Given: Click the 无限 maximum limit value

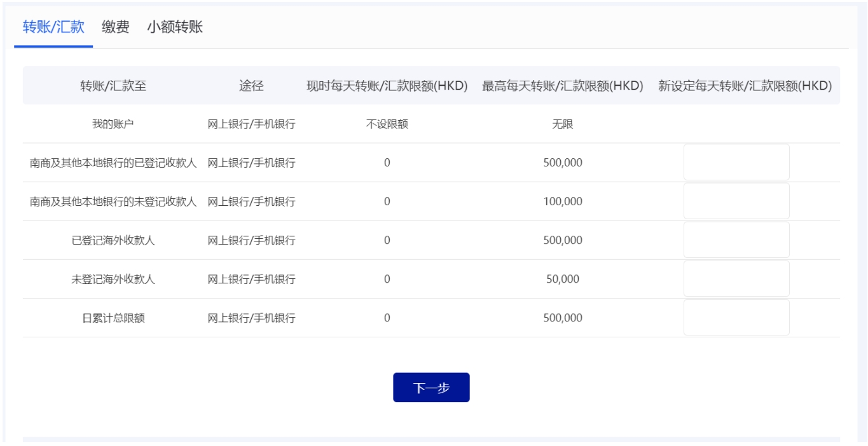Looking at the screenshot, I should point(562,125).
